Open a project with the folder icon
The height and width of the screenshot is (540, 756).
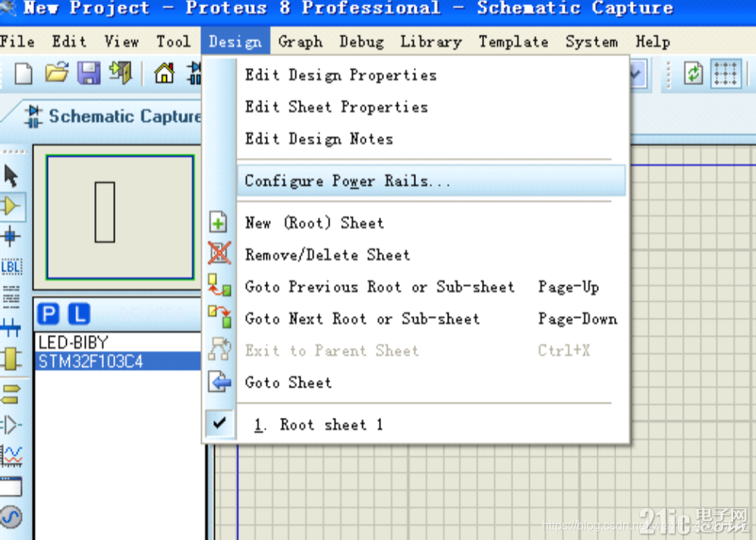(x=56, y=74)
